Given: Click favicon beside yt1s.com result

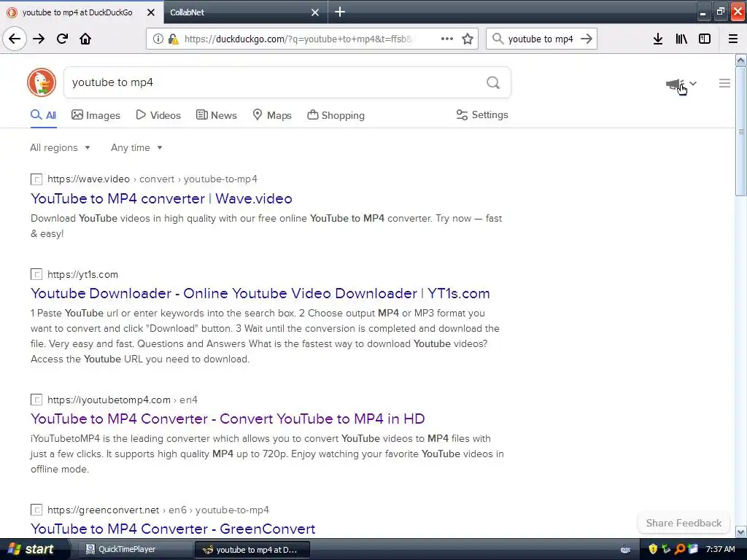Looking at the screenshot, I should coord(36,274).
